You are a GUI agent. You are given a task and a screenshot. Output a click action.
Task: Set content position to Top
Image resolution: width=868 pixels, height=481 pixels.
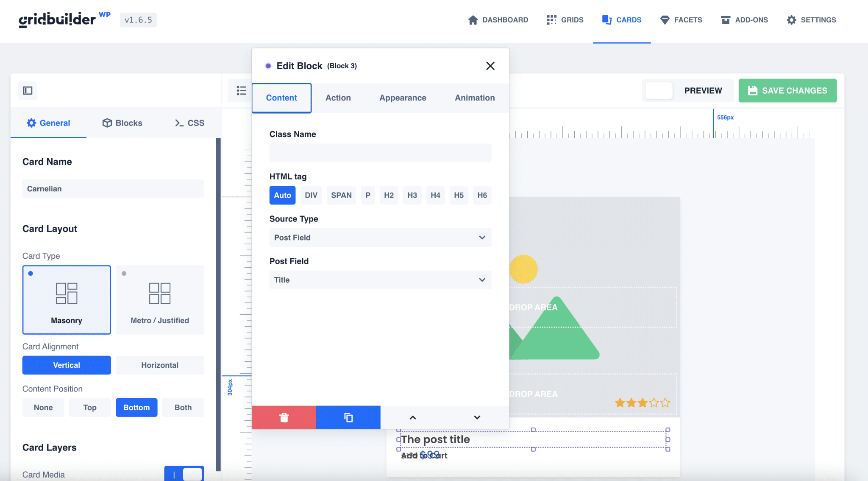tap(90, 408)
